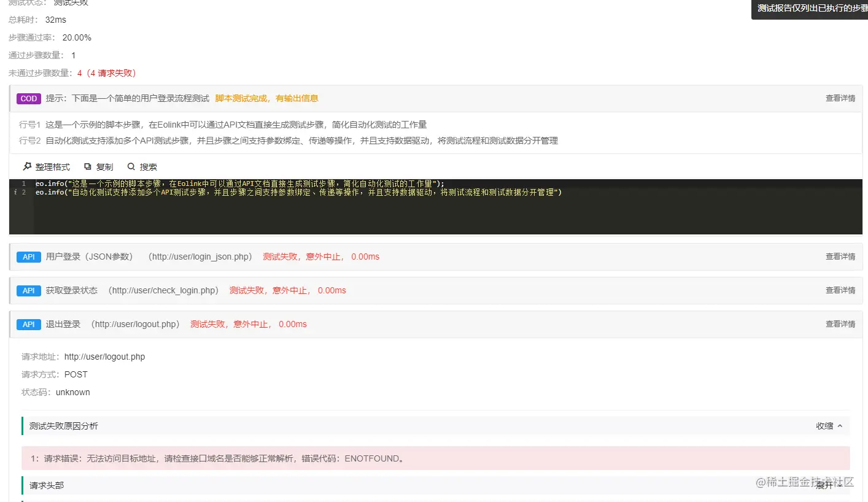
Task: Click the 步骤通过率 20.00% value
Action: click(77, 37)
